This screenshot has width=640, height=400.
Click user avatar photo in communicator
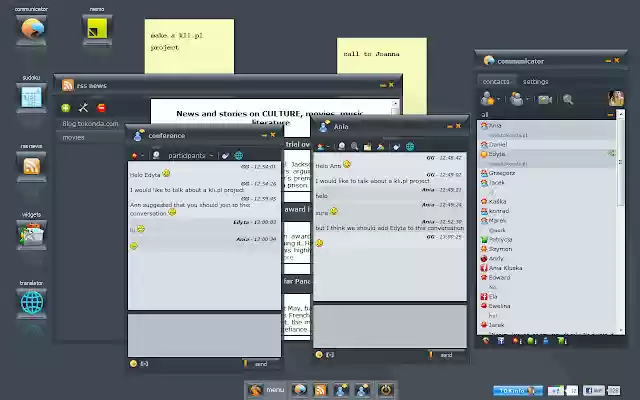[616, 98]
